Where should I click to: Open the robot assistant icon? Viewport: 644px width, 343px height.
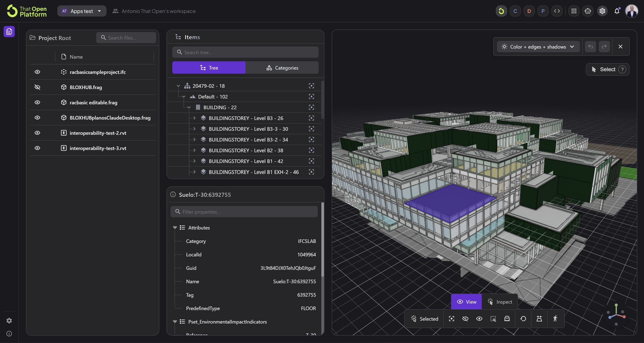click(588, 11)
